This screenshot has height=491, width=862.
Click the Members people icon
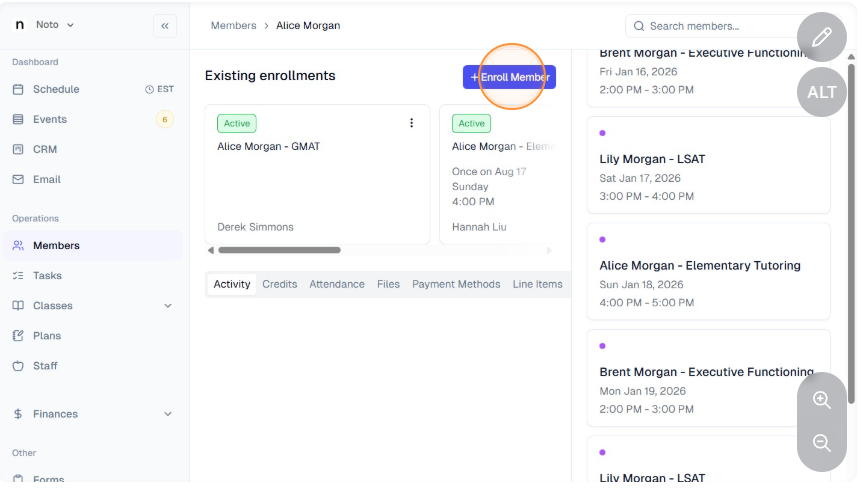[18, 245]
